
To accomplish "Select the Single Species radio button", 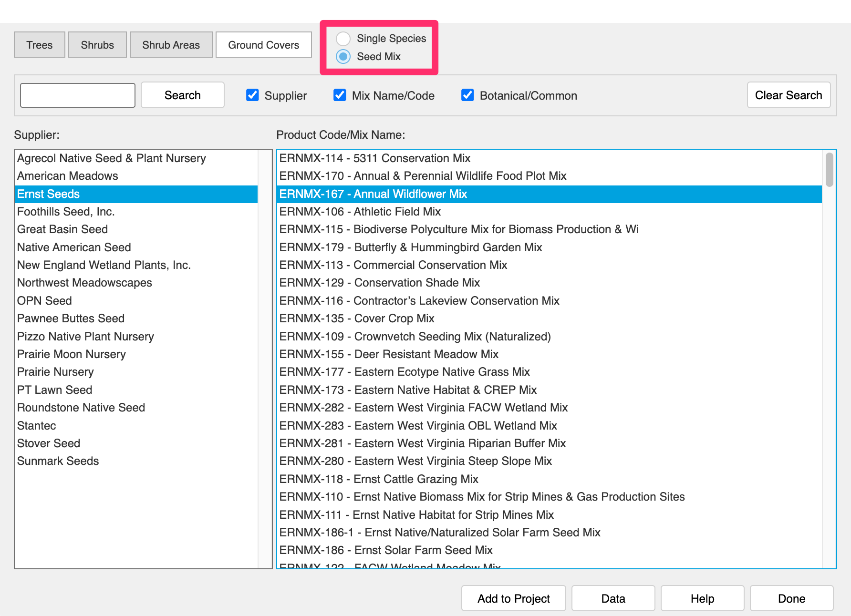I will click(x=343, y=38).
